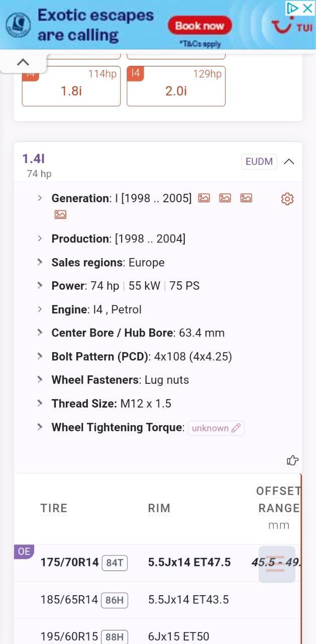
Task: Click the thumbs up icon
Action: click(292, 460)
